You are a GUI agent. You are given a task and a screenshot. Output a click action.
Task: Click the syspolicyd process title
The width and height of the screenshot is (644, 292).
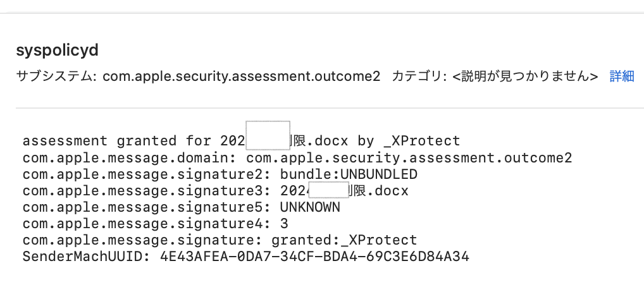click(x=58, y=51)
